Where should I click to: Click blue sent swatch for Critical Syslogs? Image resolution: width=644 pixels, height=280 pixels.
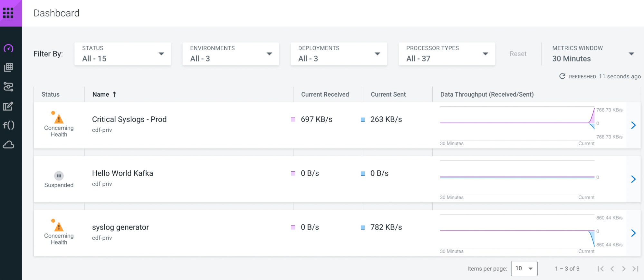click(x=363, y=120)
